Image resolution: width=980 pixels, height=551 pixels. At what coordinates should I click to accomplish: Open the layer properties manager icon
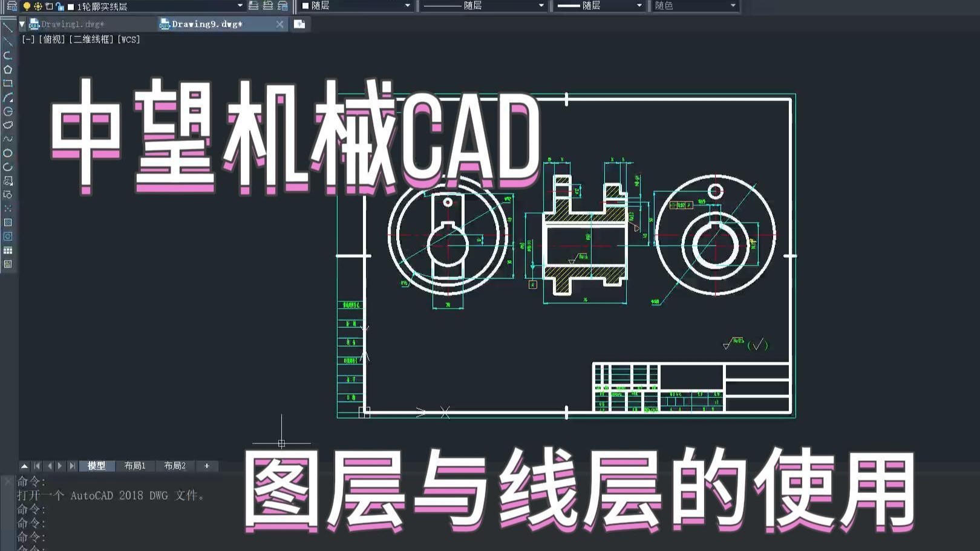pyautogui.click(x=11, y=6)
